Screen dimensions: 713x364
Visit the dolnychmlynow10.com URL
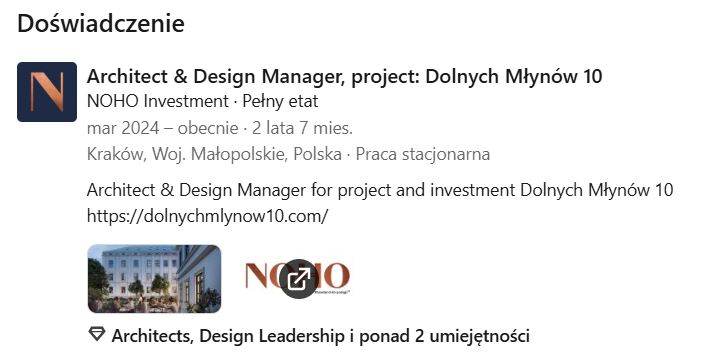coord(207,216)
